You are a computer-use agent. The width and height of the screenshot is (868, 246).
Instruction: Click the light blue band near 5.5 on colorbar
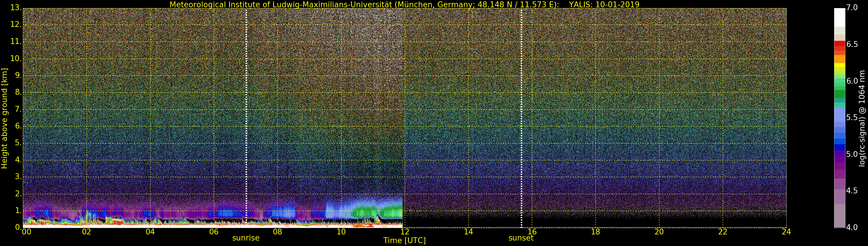(840, 115)
